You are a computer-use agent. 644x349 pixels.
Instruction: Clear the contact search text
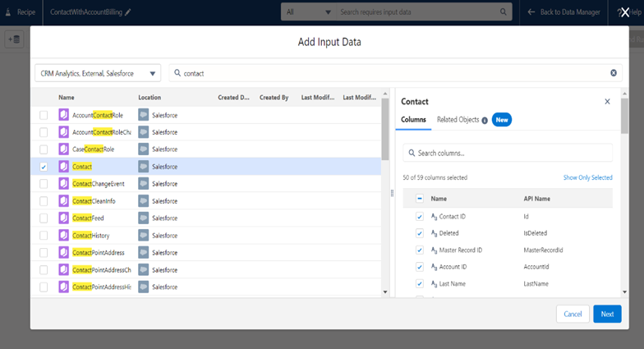click(613, 72)
